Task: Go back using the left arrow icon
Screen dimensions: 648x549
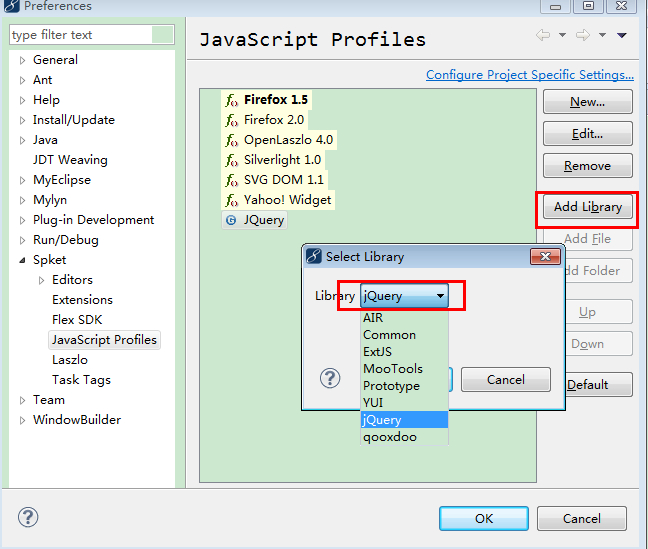Action: point(543,35)
